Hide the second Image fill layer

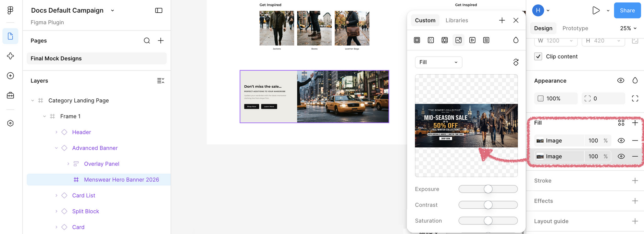click(x=621, y=156)
